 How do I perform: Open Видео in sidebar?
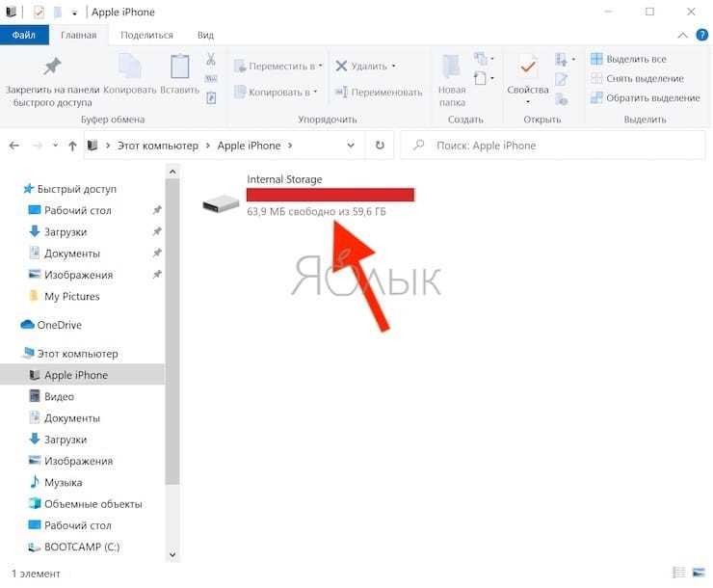point(59,396)
